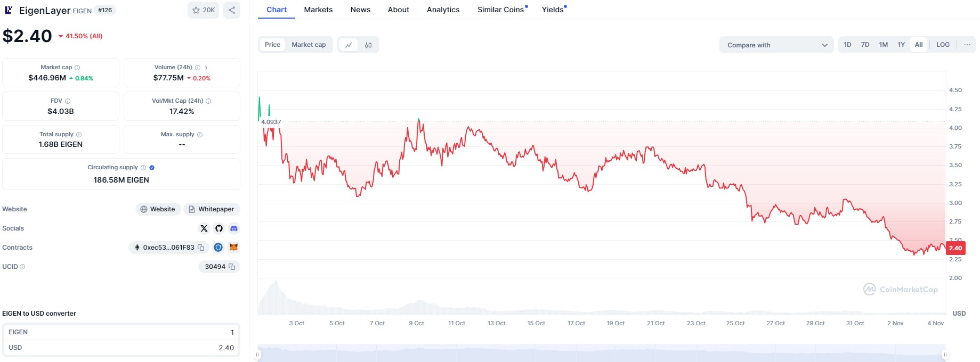Screen dimensions: 980x362
Task: Add EigenLayer to watchlist star button
Action: [x=203, y=10]
